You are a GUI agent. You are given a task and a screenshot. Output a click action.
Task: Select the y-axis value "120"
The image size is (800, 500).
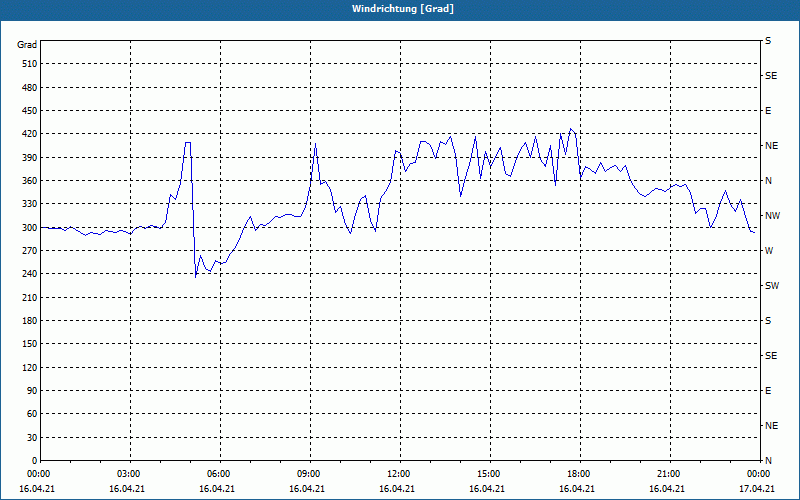pos(30,367)
